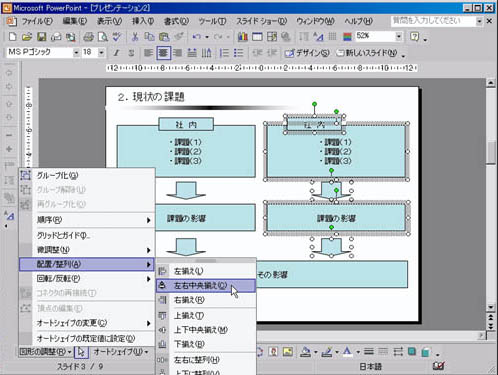Cut selection with the scissors icon
498x375 pixels.
click(x=135, y=36)
